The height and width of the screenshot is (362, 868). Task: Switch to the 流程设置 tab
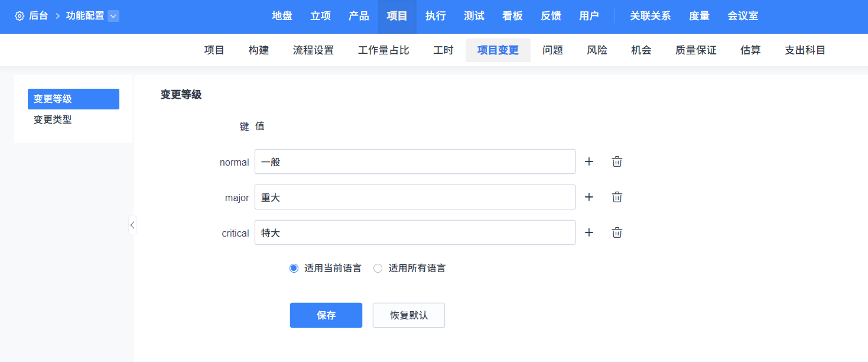point(313,50)
